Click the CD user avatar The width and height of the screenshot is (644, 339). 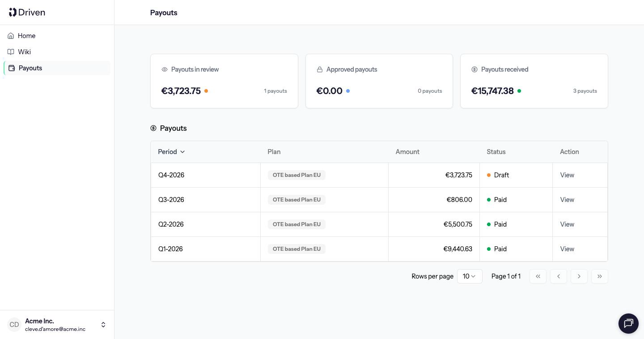pos(14,325)
